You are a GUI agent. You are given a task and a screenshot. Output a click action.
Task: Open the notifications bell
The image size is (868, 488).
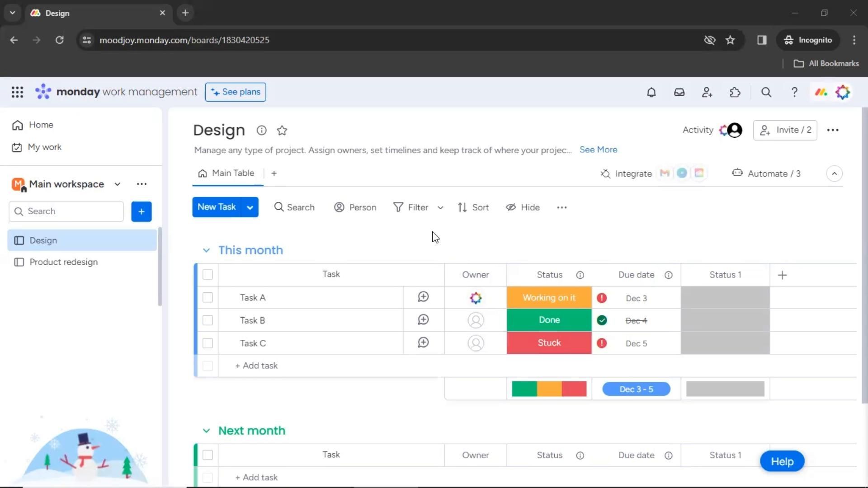[651, 92]
